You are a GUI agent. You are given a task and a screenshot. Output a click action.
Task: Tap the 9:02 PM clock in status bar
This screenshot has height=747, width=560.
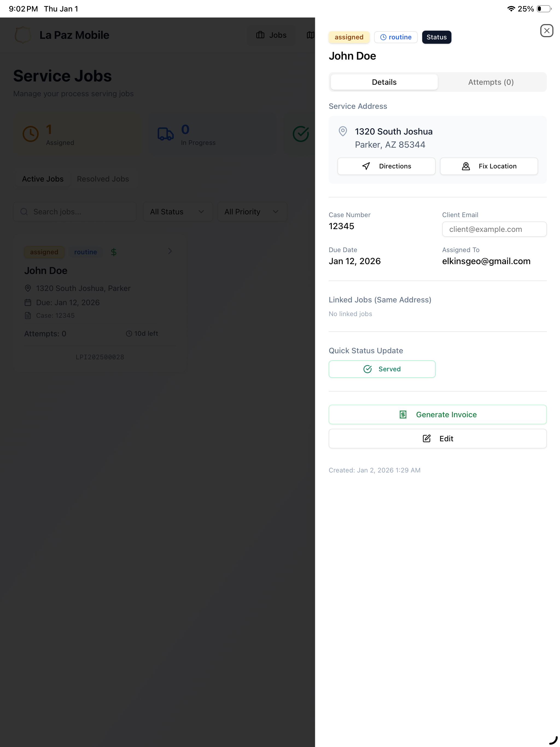[23, 9]
